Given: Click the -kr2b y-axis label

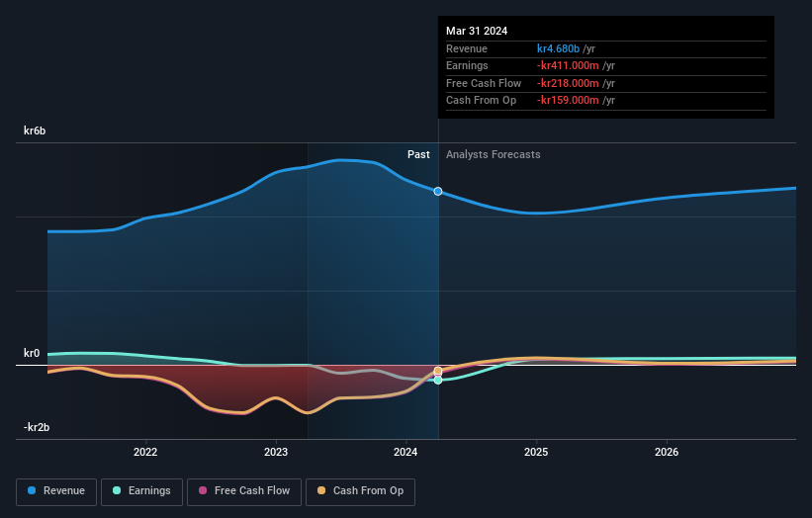Looking at the screenshot, I should click(x=37, y=427).
